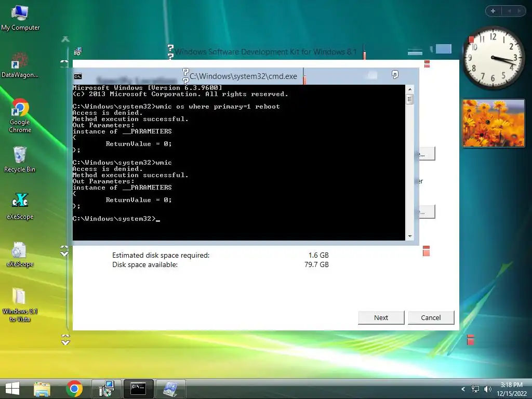
Task: Click the first 'Access is denied.' line
Action: 108,113
